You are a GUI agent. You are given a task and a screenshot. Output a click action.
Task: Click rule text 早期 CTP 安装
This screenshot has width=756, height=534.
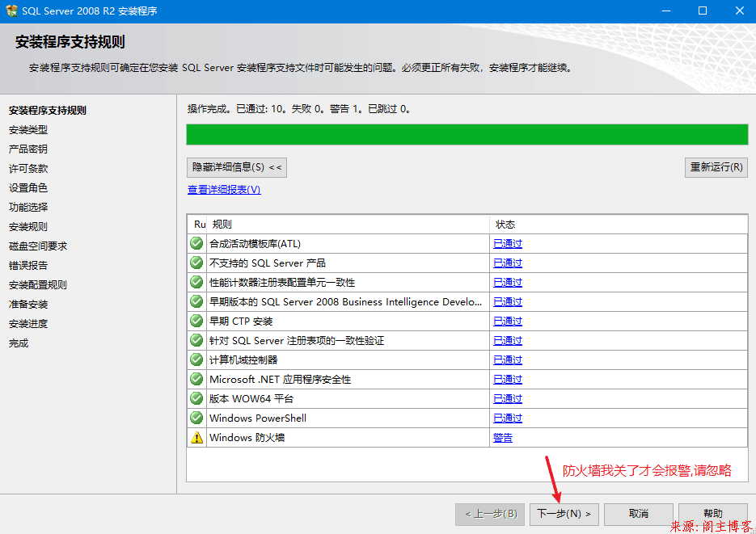pos(241,322)
